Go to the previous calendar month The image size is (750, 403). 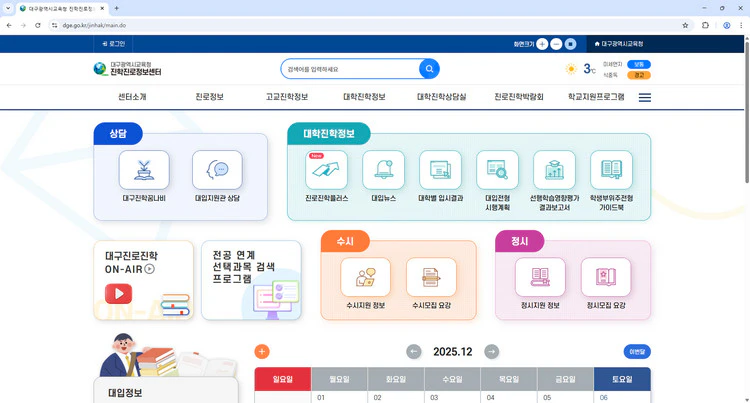(414, 351)
